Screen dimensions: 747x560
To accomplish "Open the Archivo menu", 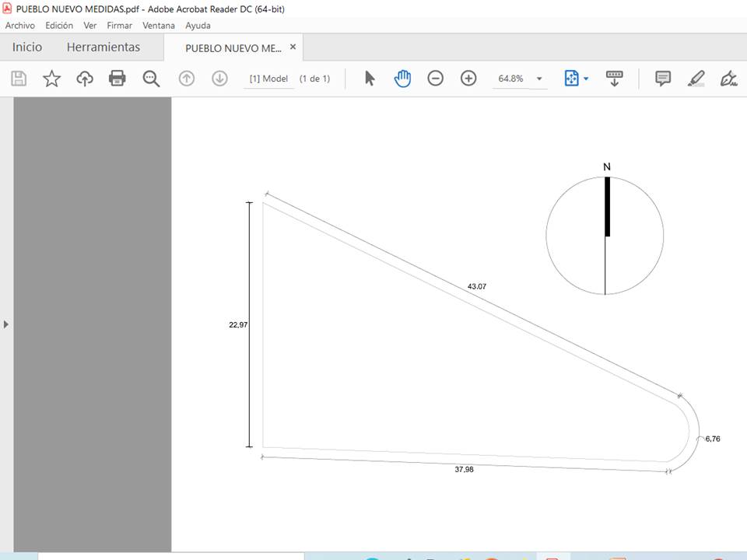I will coord(20,26).
